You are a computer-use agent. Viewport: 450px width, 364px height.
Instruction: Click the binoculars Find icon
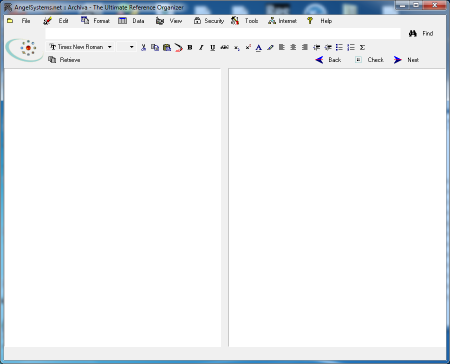tap(413, 33)
